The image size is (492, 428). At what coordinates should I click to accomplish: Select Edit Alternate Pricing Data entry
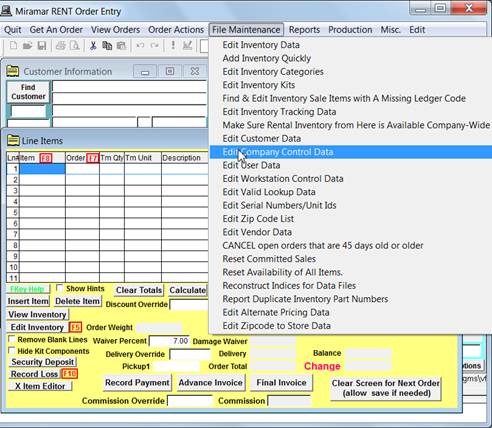(351, 312)
